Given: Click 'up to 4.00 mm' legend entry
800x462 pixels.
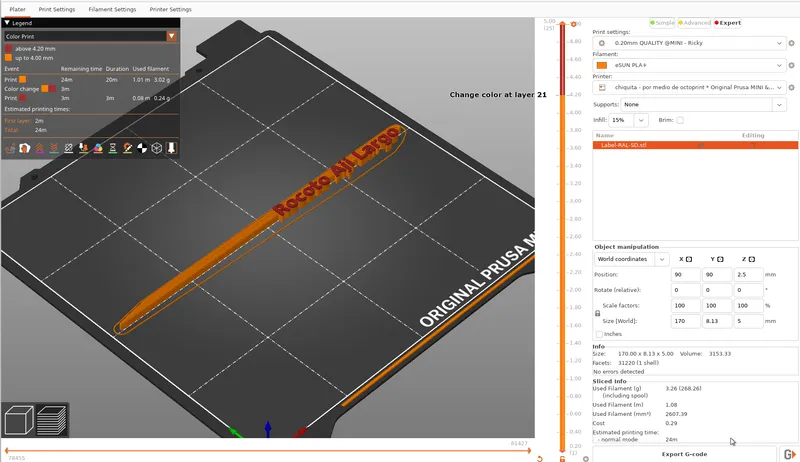Looking at the screenshot, I should (34, 58).
